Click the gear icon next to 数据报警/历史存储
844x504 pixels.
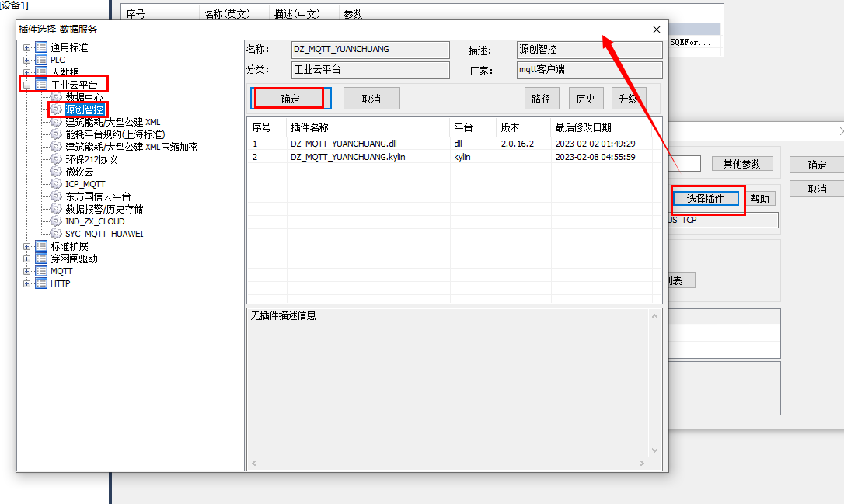coord(56,209)
